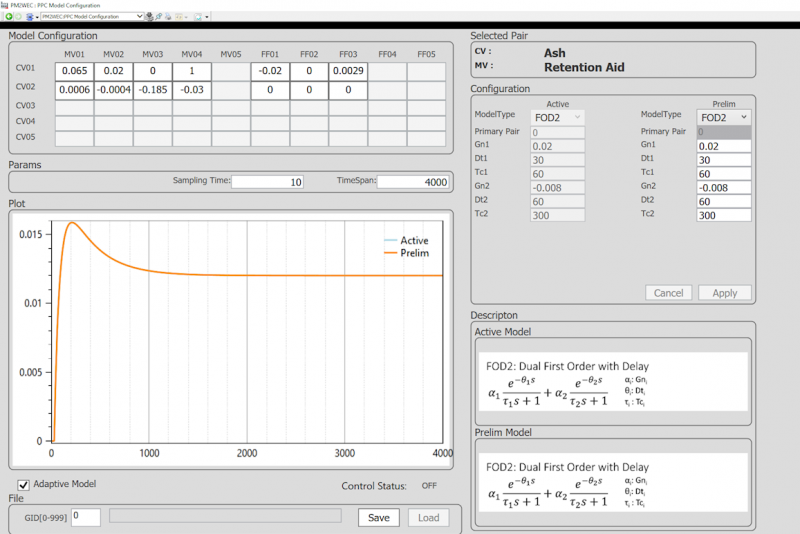The width and height of the screenshot is (800, 534).
Task: Click Prelim Dt1 field showing 30
Action: tap(723, 160)
